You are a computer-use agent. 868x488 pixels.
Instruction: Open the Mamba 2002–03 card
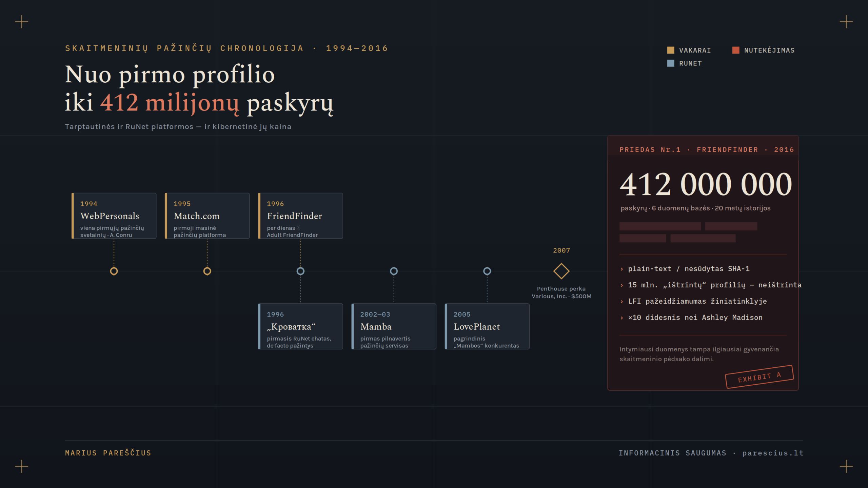point(394,326)
